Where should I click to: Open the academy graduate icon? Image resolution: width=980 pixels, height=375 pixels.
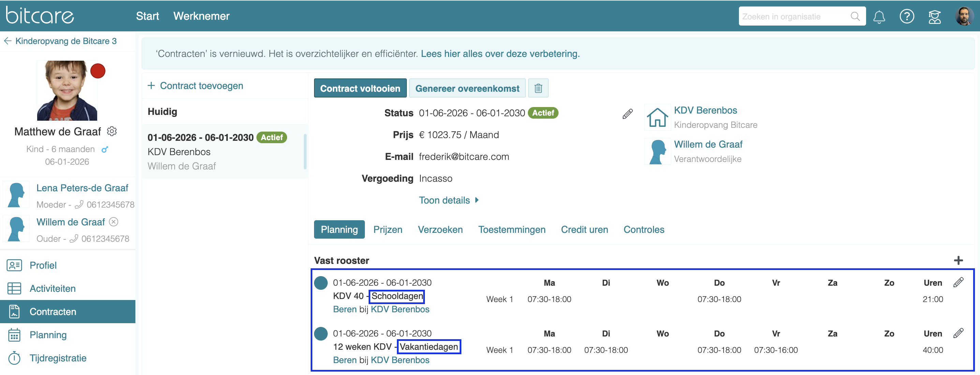[x=934, y=16]
